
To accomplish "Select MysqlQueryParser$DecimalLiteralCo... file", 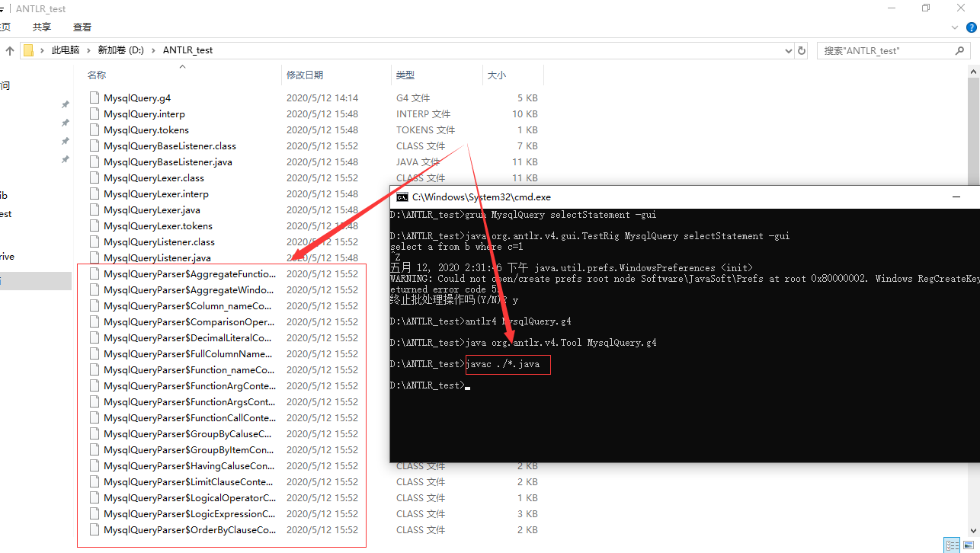I will pos(189,337).
